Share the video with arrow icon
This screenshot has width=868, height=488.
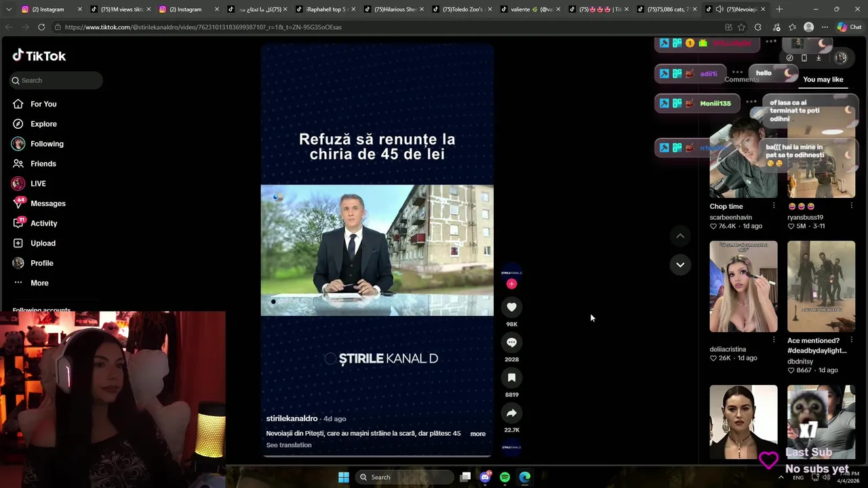click(511, 413)
